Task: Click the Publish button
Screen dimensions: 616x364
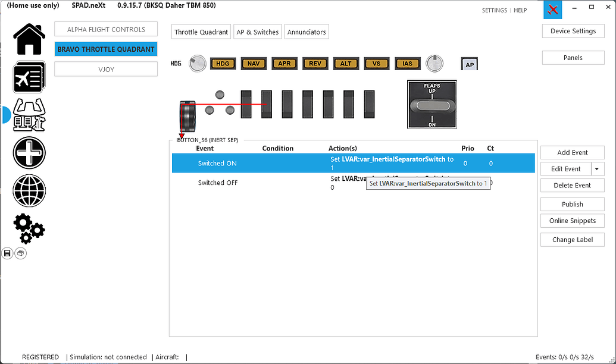Action: 573,205
